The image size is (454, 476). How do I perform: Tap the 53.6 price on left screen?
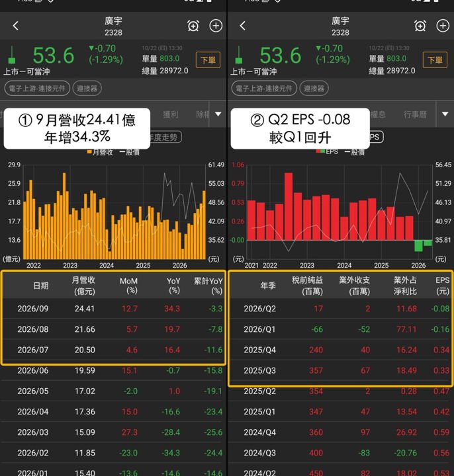[54, 56]
